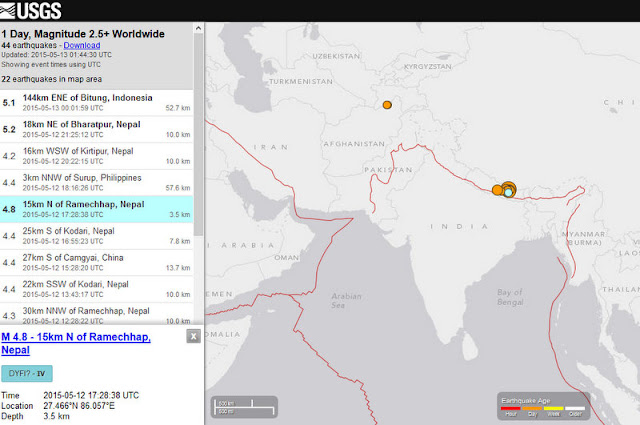Select the 30km NNW of Ramechhap, Nepal earthquake
This screenshot has width=640, height=425.
(x=96, y=314)
